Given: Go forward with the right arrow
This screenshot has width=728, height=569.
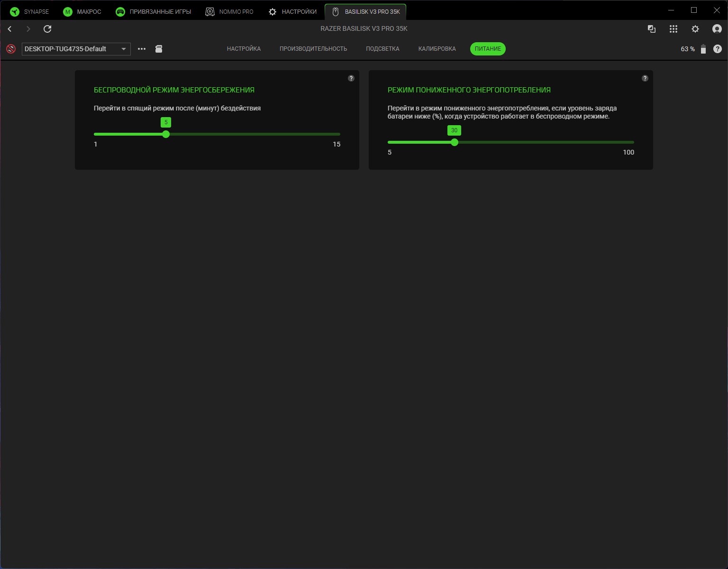Looking at the screenshot, I should click(x=28, y=29).
